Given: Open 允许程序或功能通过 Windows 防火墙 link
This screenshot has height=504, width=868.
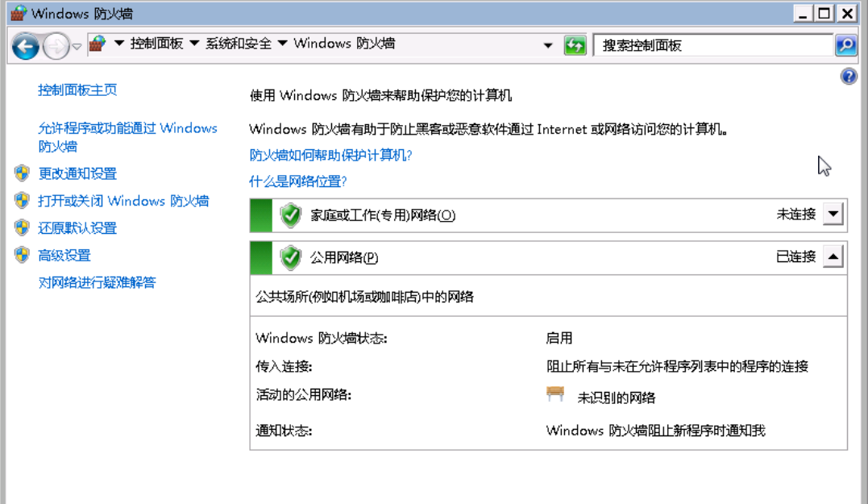Looking at the screenshot, I should pyautogui.click(x=128, y=137).
